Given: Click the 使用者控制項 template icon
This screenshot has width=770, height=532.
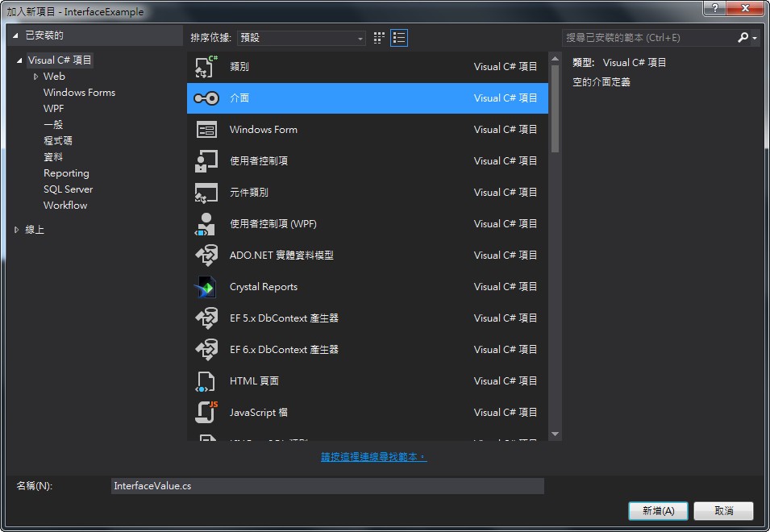Looking at the screenshot, I should coord(206,161).
